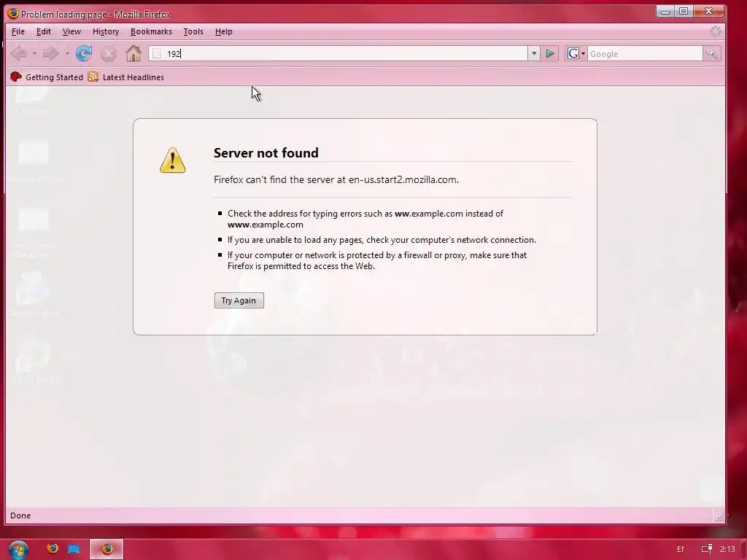Expand the address bar URL dropdown
The height and width of the screenshot is (560, 747).
tap(533, 54)
